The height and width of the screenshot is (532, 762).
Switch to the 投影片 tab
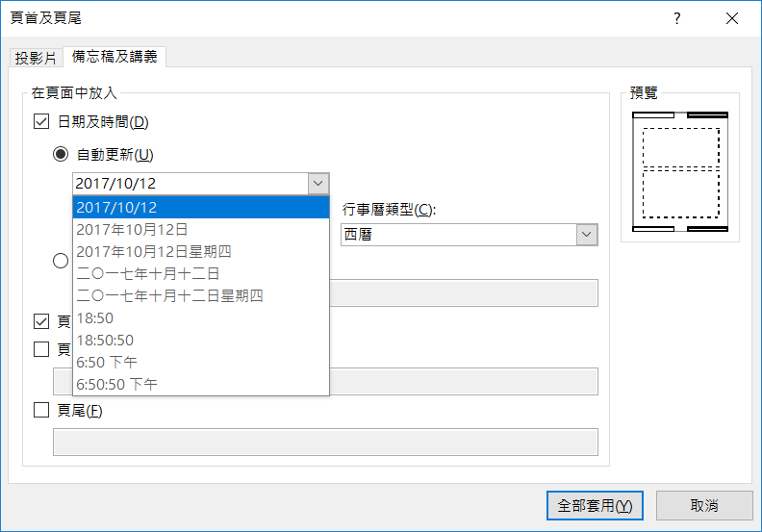(36, 58)
